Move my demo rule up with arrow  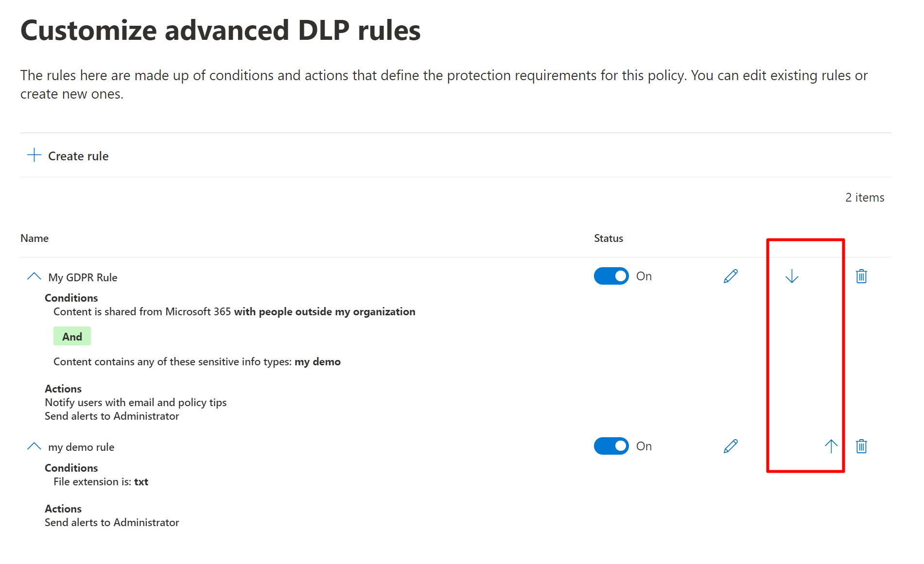pos(831,446)
